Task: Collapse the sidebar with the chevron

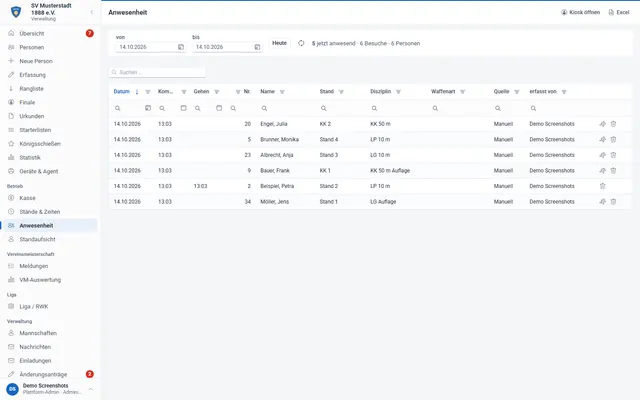Action: pyautogui.click(x=92, y=12)
